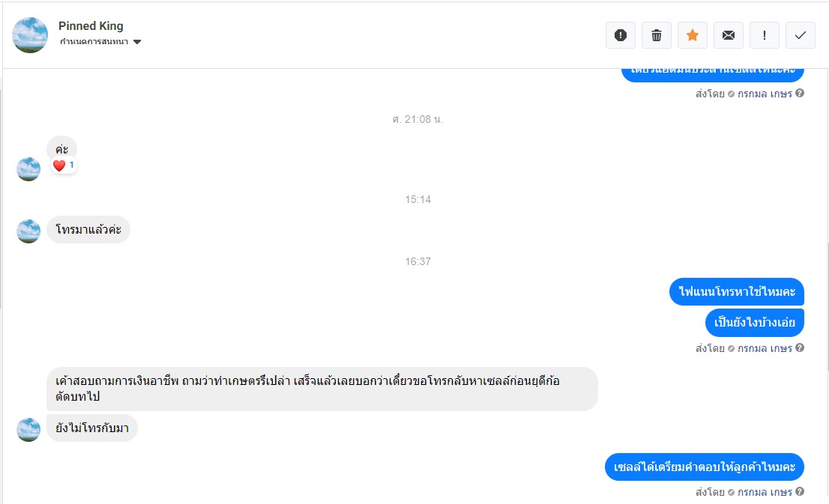Click the avatar beside the ยังไม่โทรกับมา message
This screenshot has height=504, width=829.
click(28, 430)
